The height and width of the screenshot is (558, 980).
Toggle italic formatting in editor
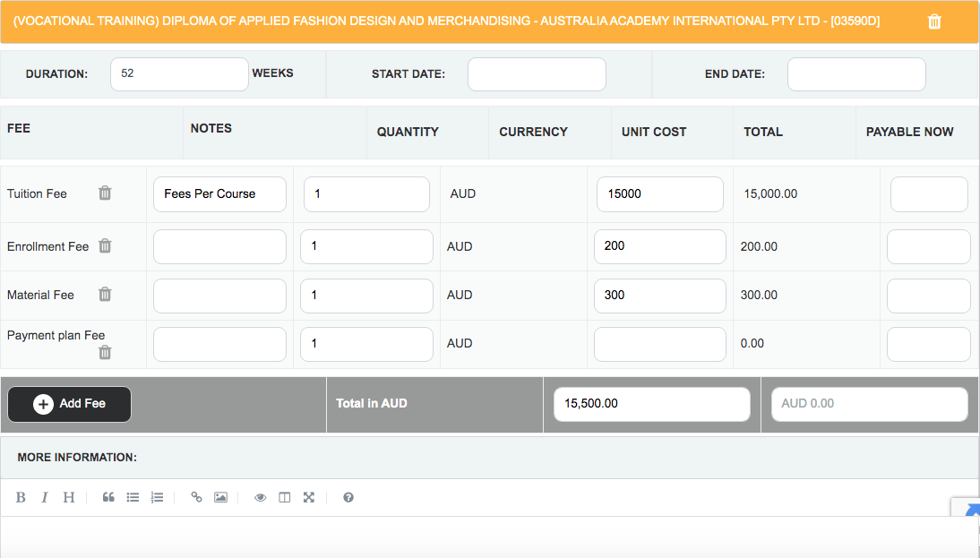click(45, 497)
